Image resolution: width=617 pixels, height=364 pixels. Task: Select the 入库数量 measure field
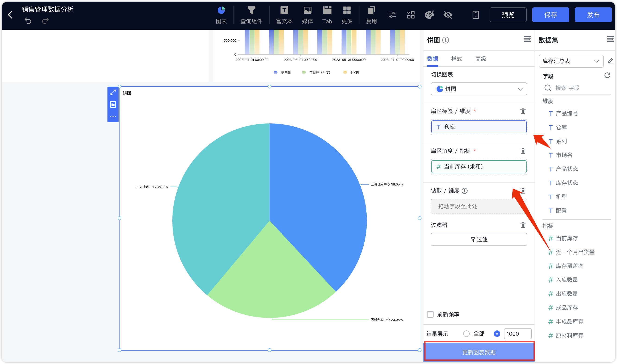pos(567,280)
